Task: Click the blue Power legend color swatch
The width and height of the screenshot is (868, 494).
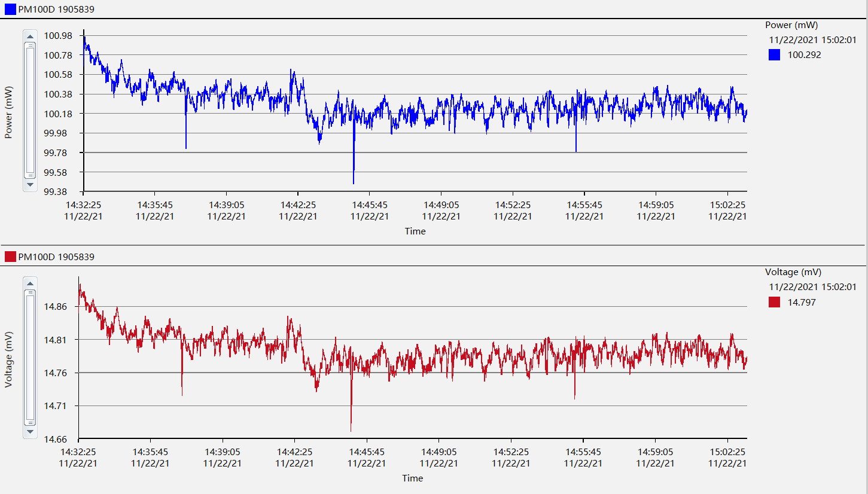Action: (774, 55)
